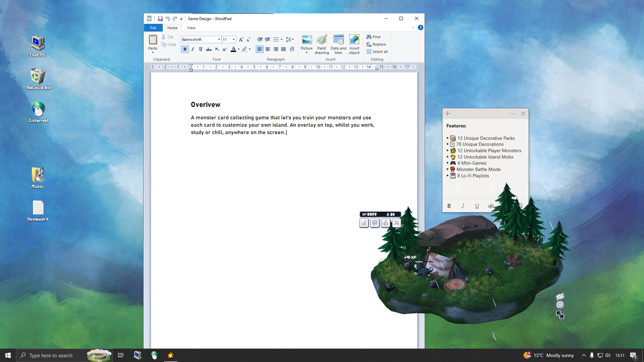
Task: Open the stats graph in the game overlay
Action: 364,223
